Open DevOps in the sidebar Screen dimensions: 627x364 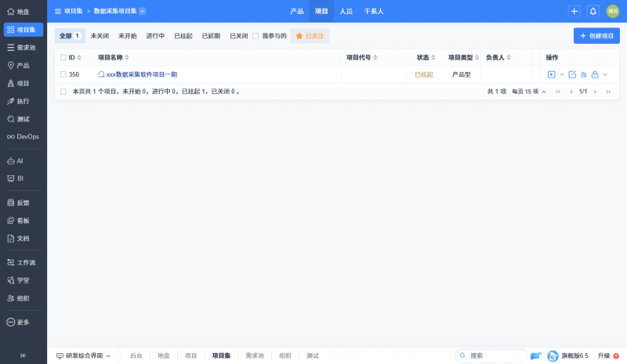click(x=24, y=137)
